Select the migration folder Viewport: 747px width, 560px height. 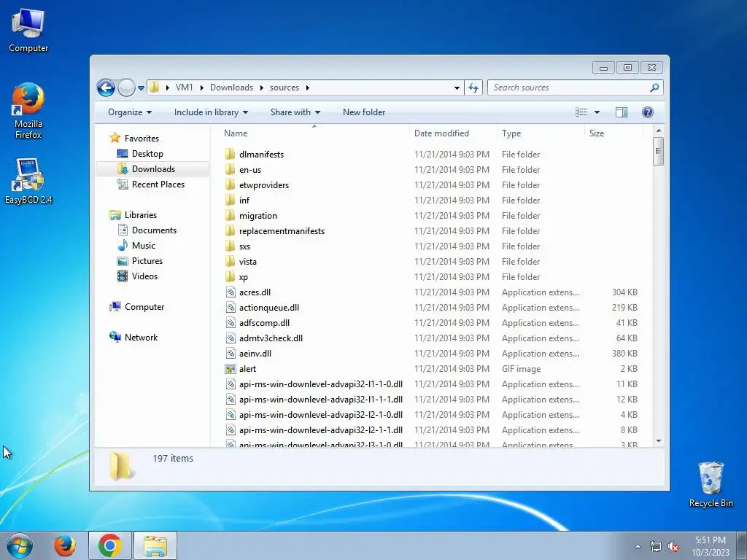tap(258, 216)
